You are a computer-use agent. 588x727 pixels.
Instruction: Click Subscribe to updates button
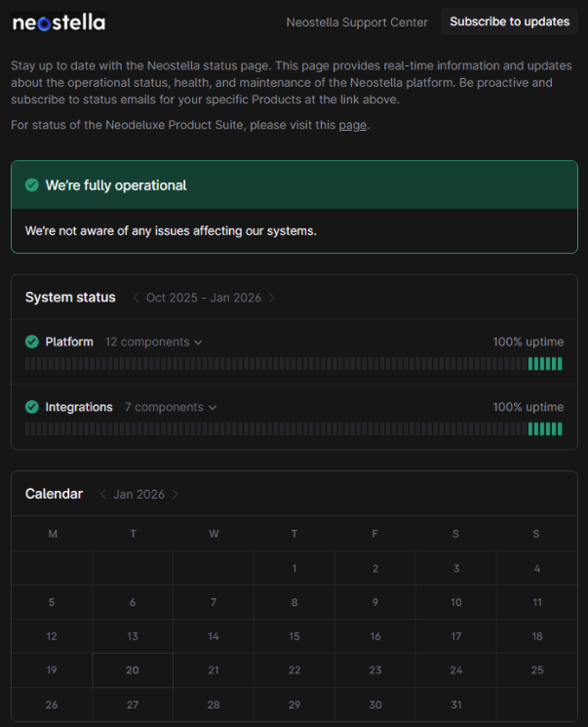[x=509, y=21]
